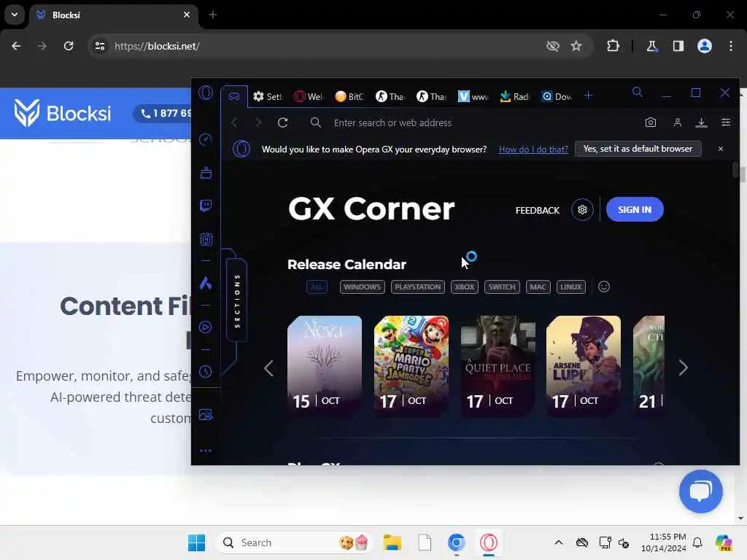Switch to the BitC tab

point(349,96)
